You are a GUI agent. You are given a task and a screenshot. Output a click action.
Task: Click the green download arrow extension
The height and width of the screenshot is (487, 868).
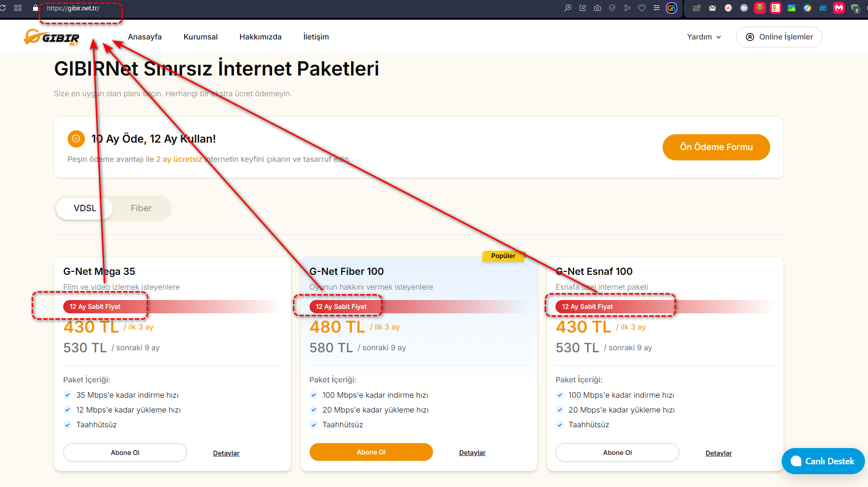(760, 8)
